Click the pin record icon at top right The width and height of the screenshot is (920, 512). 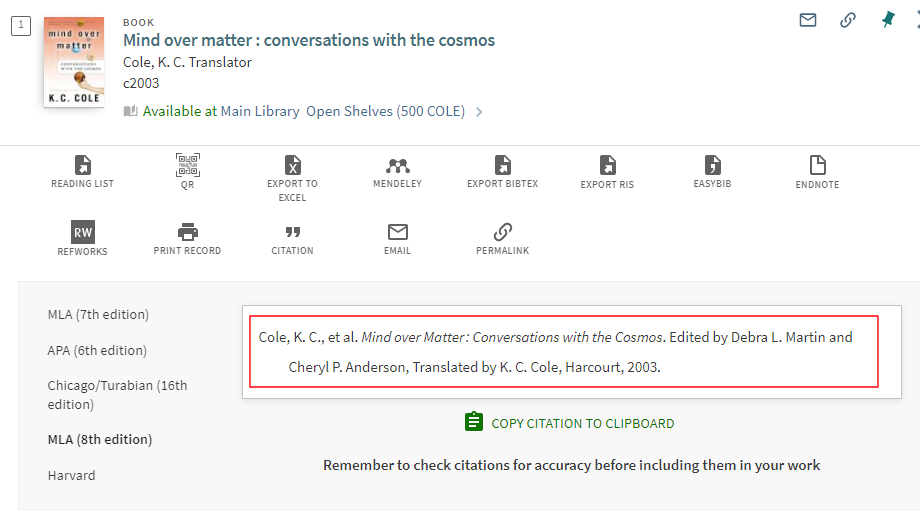coord(888,20)
